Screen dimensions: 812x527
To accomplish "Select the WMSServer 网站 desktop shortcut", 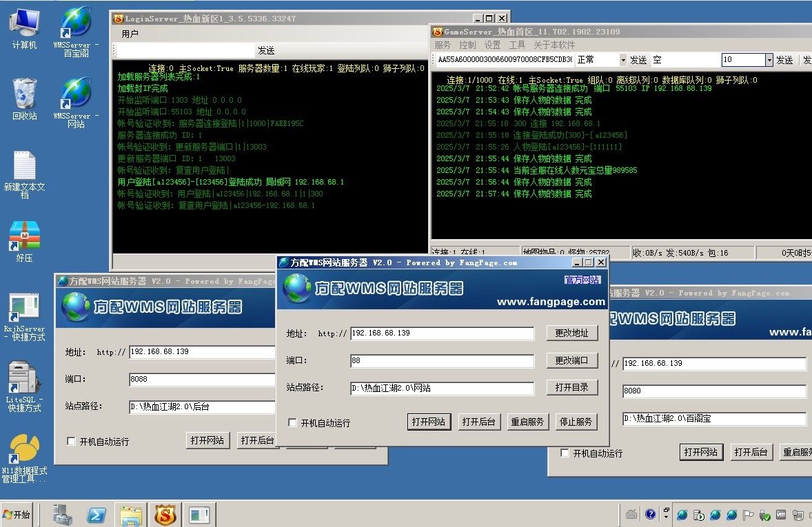I will 76,103.
